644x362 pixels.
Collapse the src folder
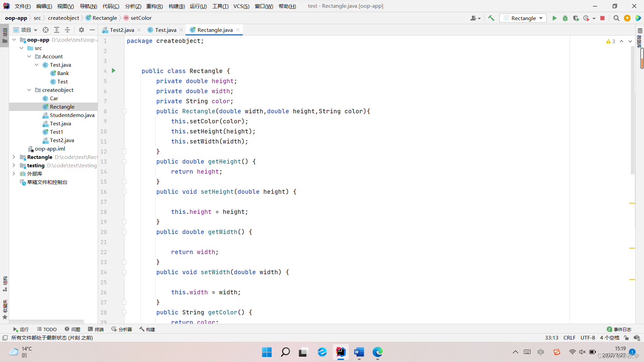(x=21, y=48)
